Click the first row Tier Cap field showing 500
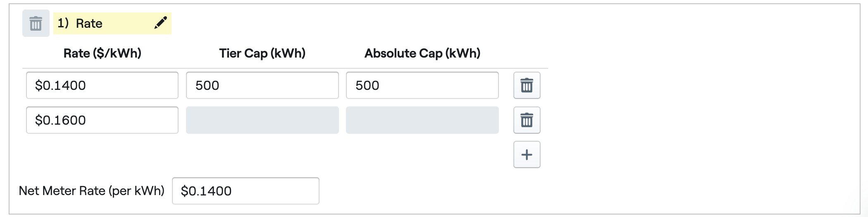The width and height of the screenshot is (868, 217). tap(262, 85)
